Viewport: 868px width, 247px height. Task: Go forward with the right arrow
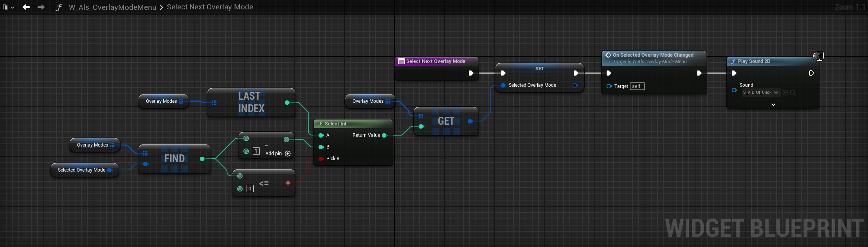(x=41, y=7)
